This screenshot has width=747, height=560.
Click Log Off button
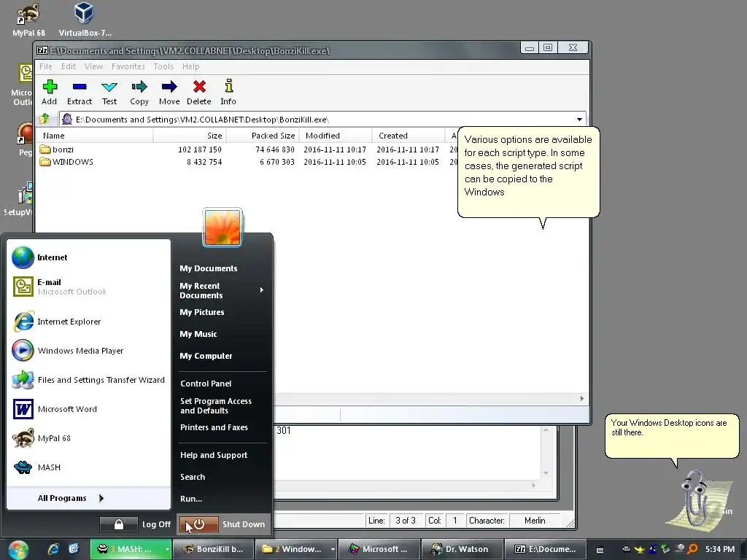coord(156,524)
